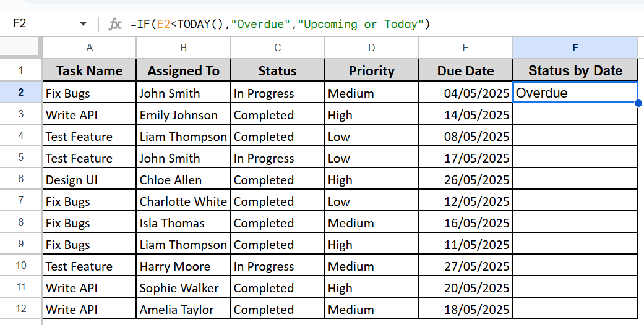Select the Overdue cell in Status by Date
This screenshot has width=644, height=325.
[x=575, y=92]
